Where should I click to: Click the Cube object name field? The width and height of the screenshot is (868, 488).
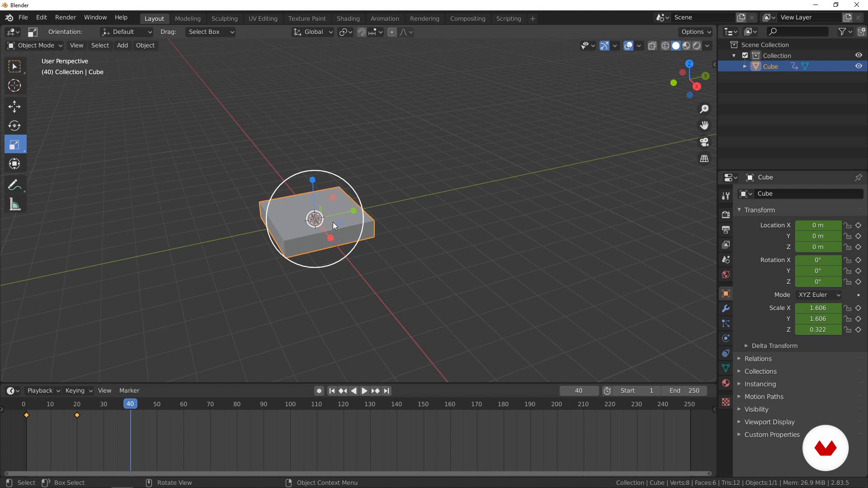(809, 193)
